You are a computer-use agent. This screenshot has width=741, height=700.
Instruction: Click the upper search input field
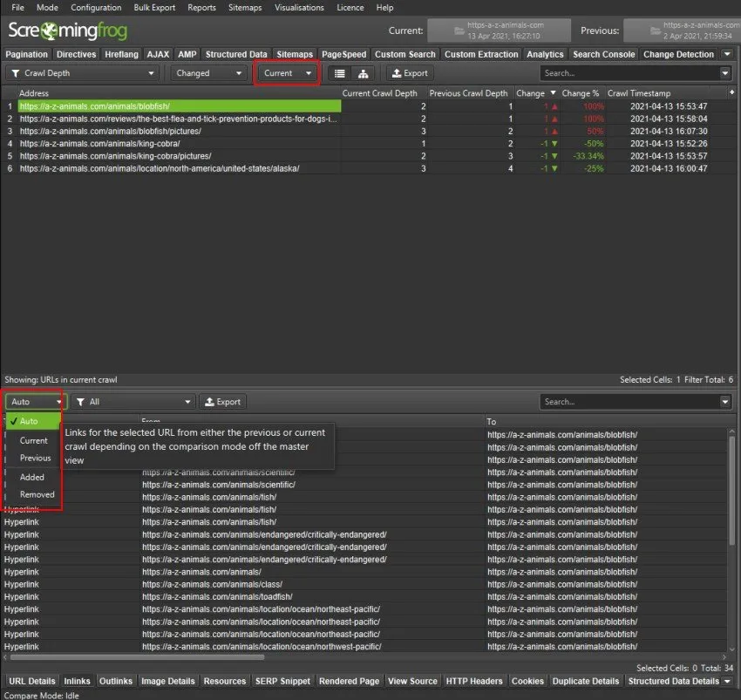(x=629, y=73)
